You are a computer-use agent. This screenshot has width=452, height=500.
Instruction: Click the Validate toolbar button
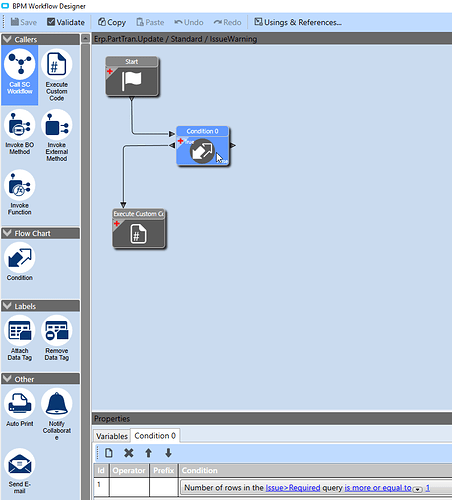(x=66, y=22)
